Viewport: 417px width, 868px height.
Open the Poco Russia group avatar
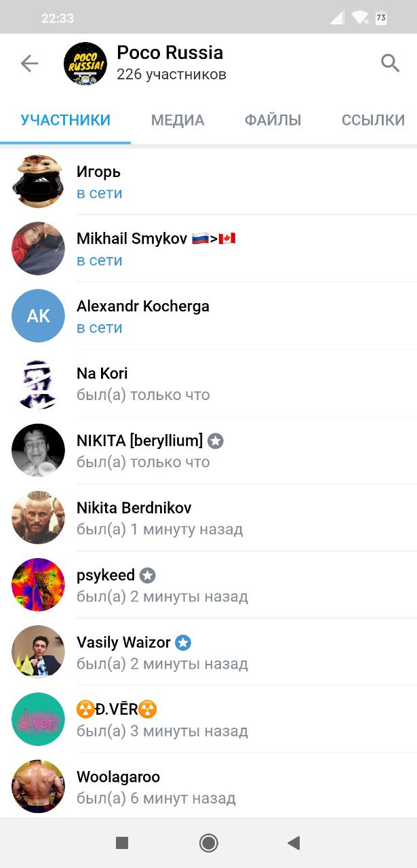coord(85,64)
